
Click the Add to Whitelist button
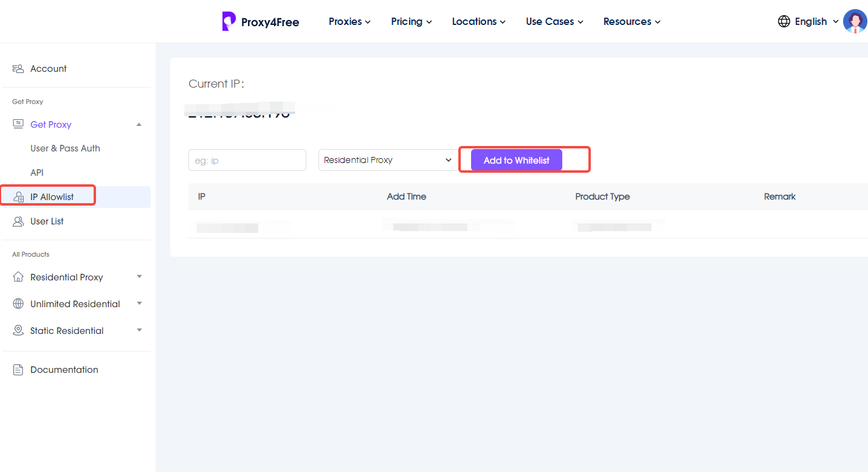point(517,160)
